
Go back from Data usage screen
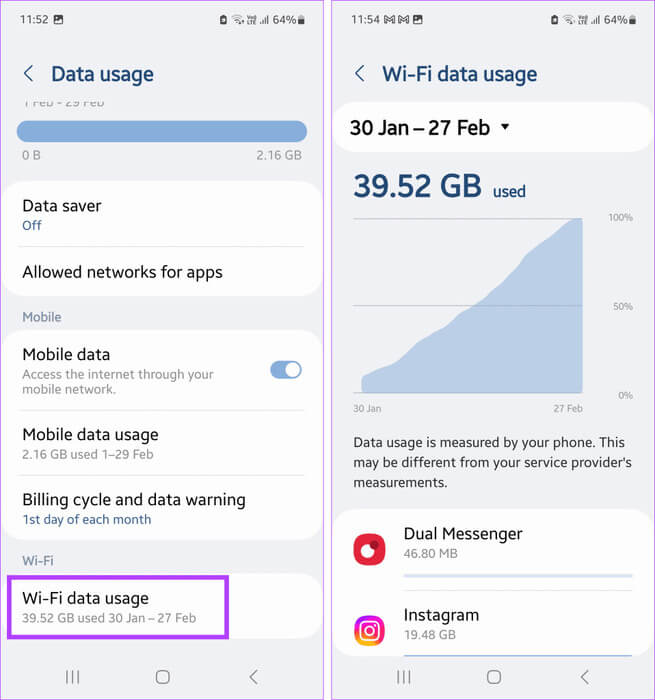[29, 74]
